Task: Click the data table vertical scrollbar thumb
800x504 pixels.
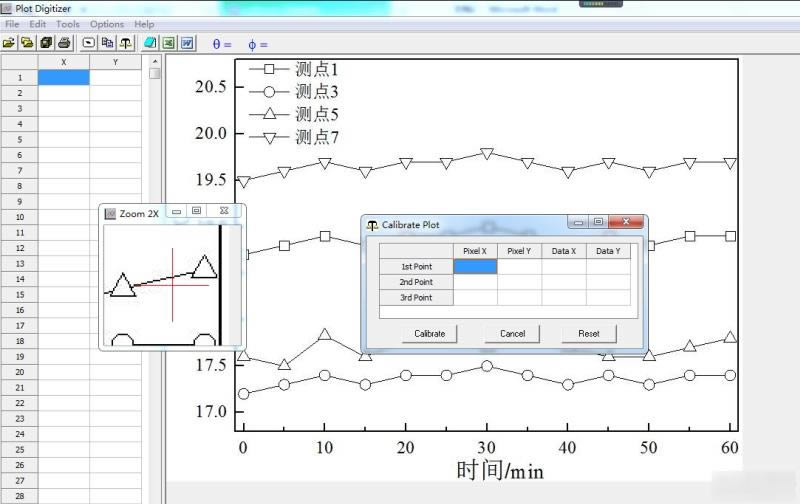Action: click(155, 73)
